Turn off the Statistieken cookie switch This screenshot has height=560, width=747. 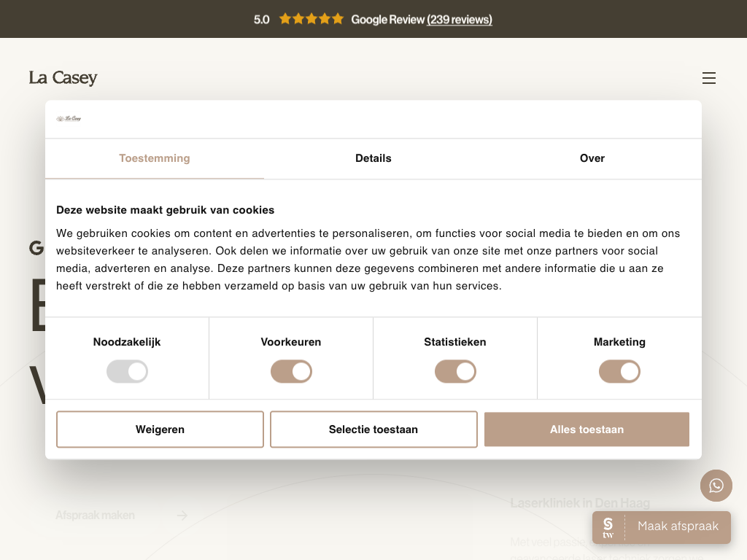tap(455, 372)
